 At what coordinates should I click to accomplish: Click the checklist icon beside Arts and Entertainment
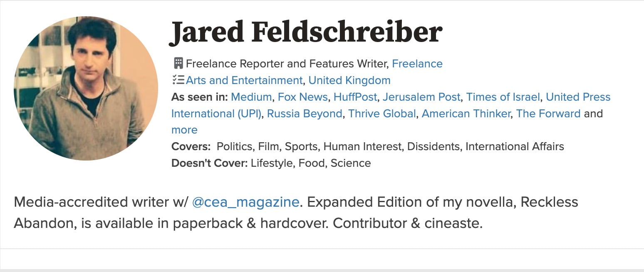178,80
